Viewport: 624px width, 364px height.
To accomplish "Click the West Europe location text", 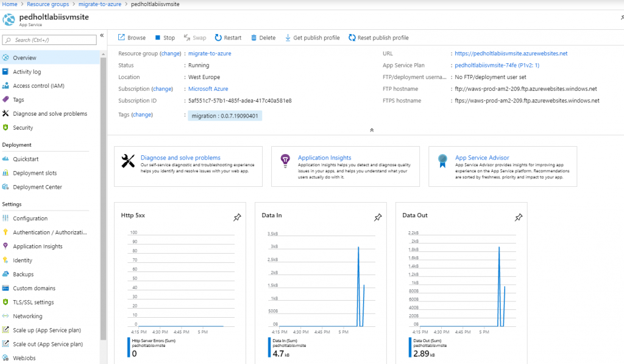I will point(204,77).
